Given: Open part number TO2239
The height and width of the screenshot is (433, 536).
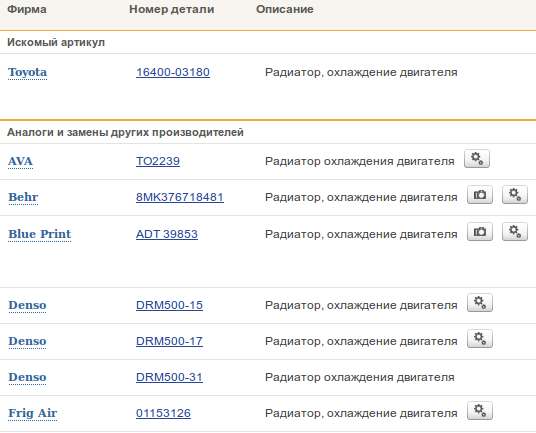Looking at the screenshot, I should pos(158,161).
